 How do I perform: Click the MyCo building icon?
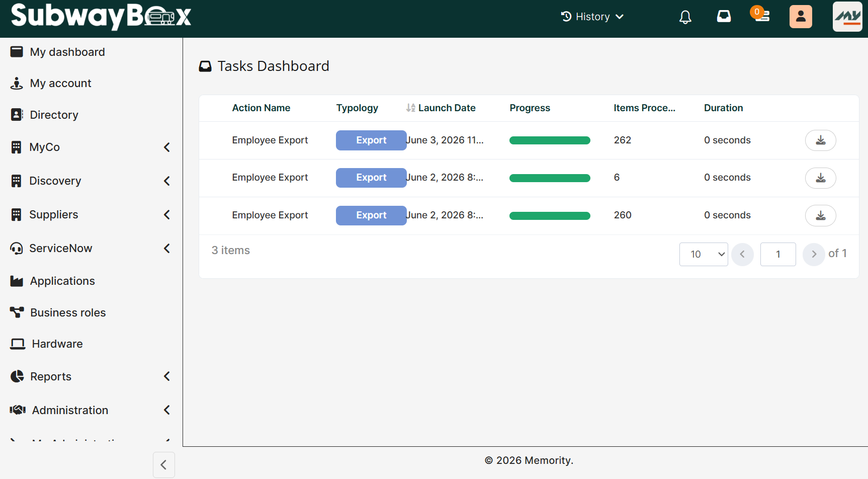tap(17, 147)
